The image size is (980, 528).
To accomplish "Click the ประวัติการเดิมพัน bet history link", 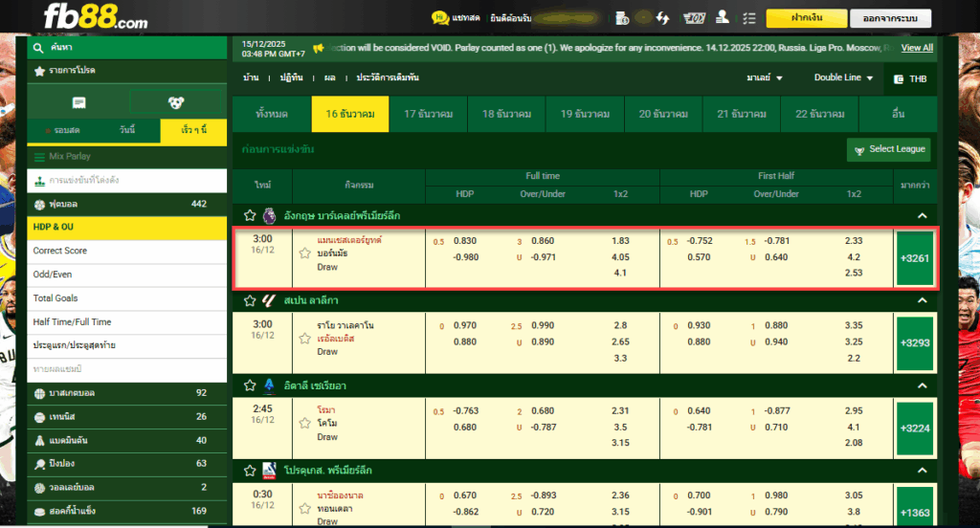I will 388,77.
